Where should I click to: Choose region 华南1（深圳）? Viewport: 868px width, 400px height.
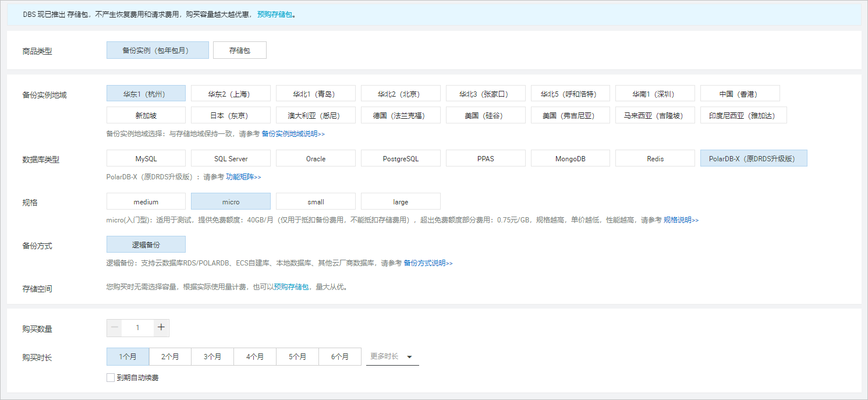point(656,94)
